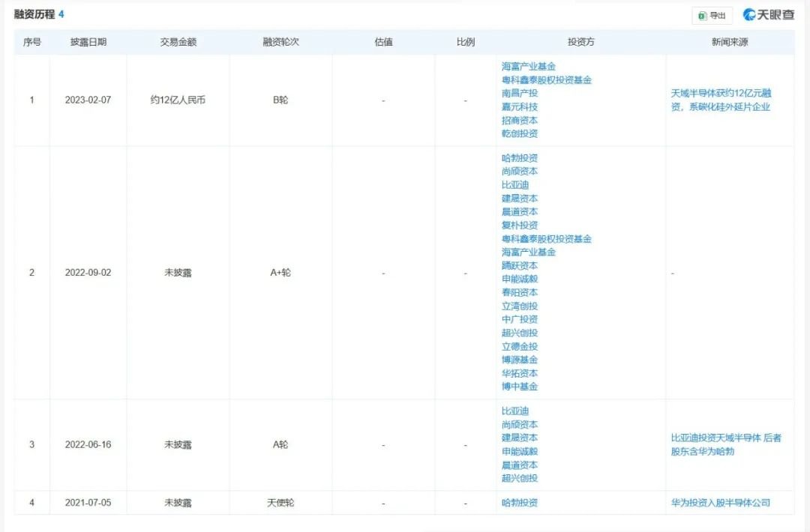Open the 粤科鑫泰股权投资基金 link in row 1
This screenshot has width=810, height=532.
(x=548, y=79)
